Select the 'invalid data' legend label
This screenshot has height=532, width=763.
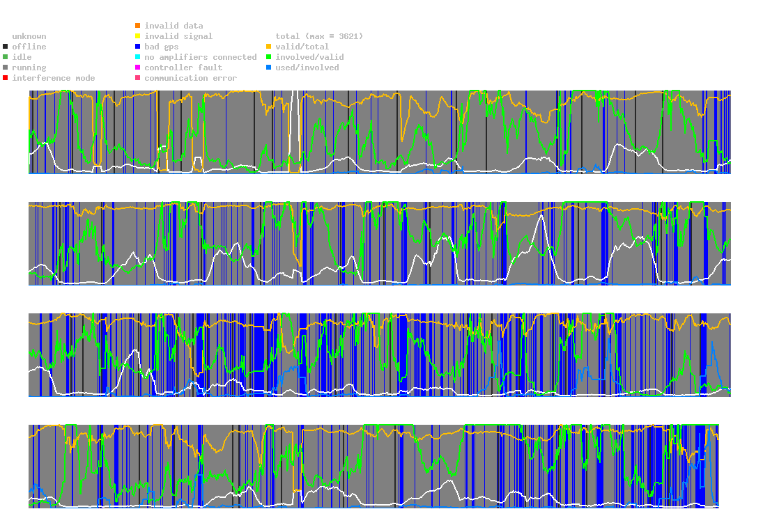[x=174, y=25]
